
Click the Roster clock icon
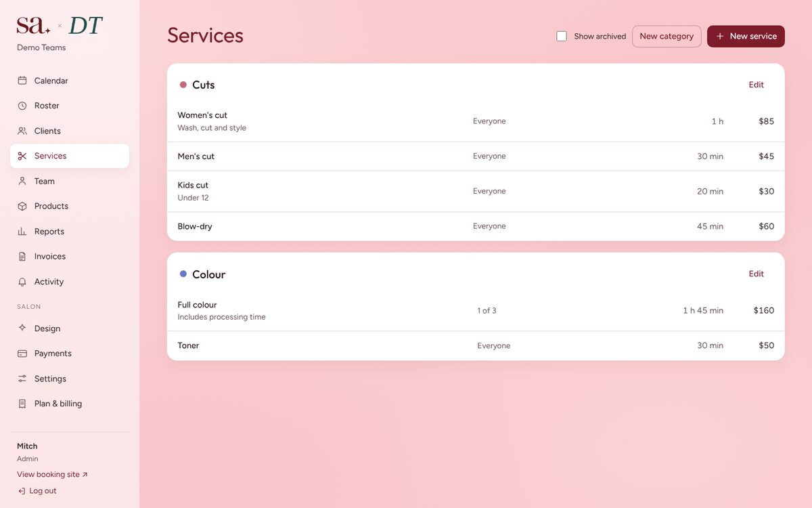pos(22,106)
